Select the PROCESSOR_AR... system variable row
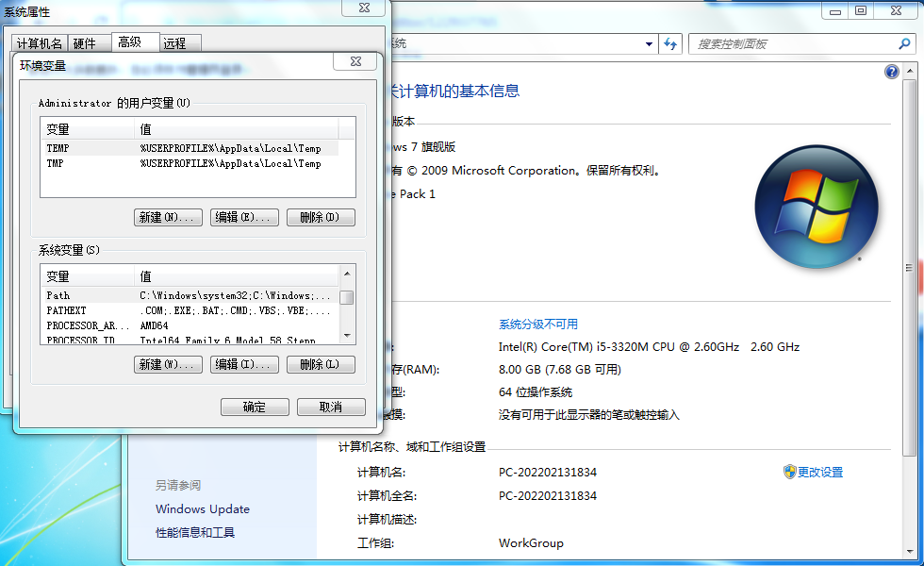924x566 pixels. click(192, 325)
